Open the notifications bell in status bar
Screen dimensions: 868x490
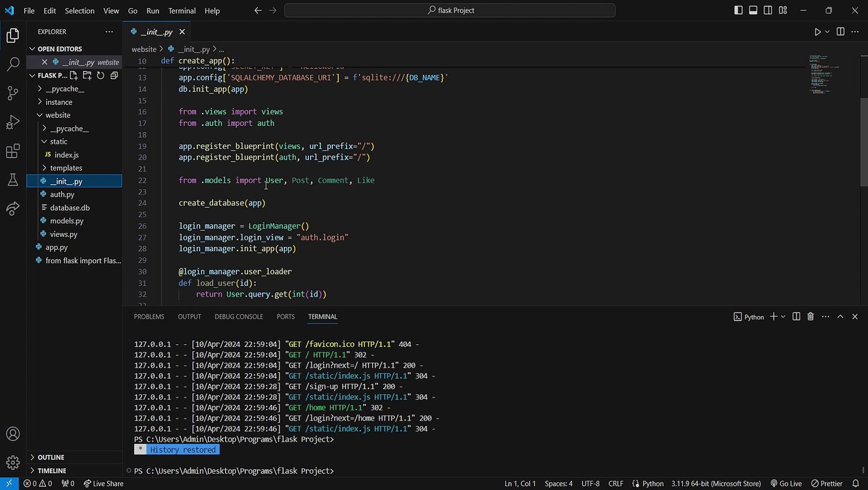(x=856, y=484)
